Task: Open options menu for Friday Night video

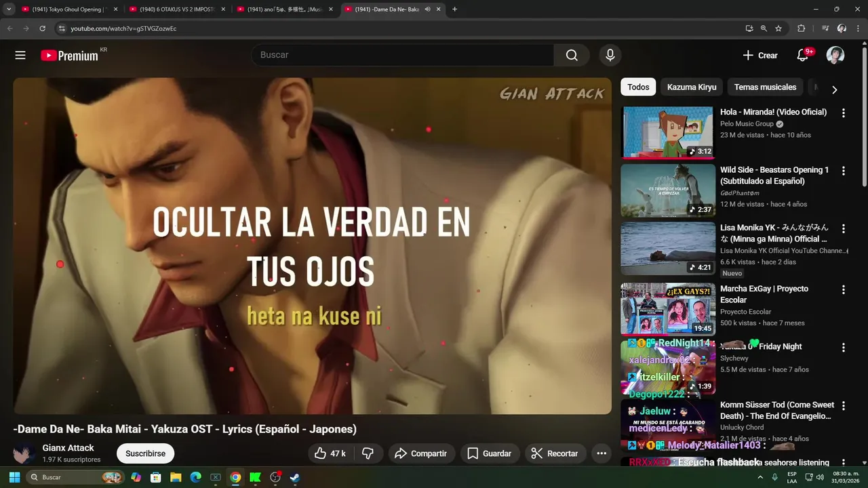Action: click(844, 348)
